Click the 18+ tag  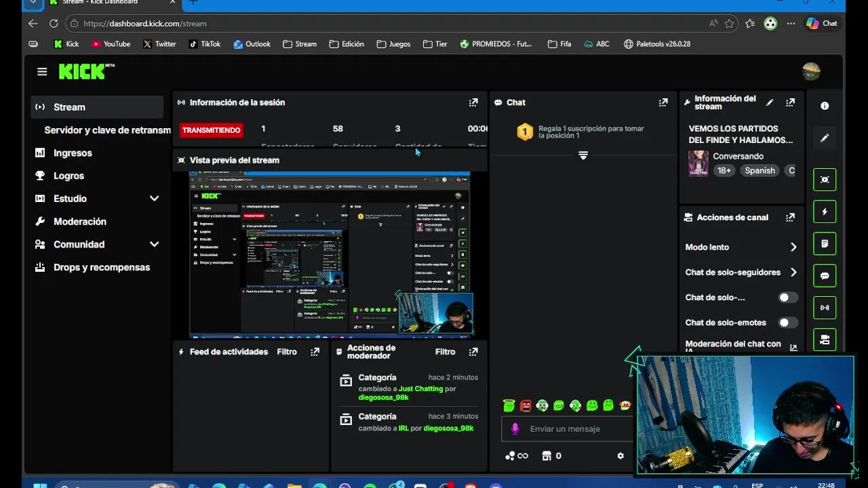[x=724, y=171]
